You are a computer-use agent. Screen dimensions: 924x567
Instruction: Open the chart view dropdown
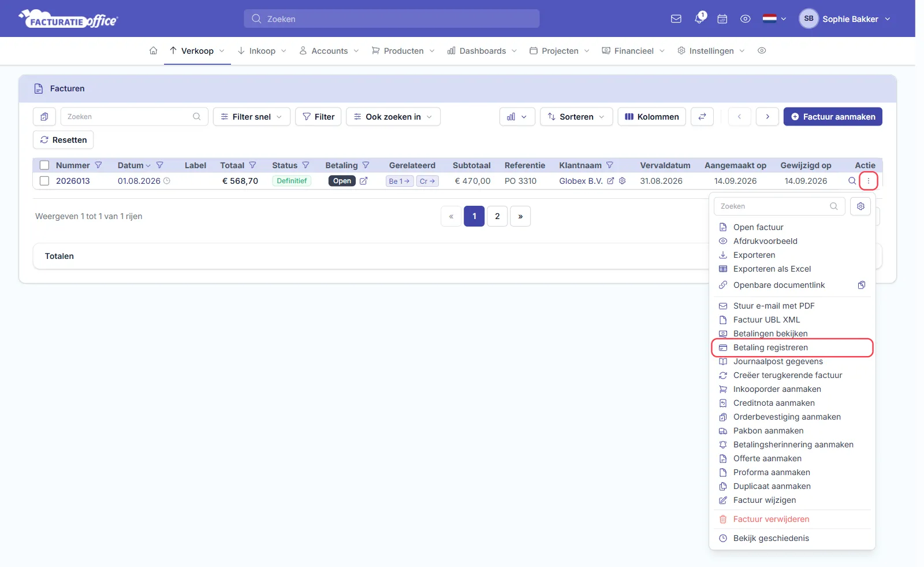[517, 117]
